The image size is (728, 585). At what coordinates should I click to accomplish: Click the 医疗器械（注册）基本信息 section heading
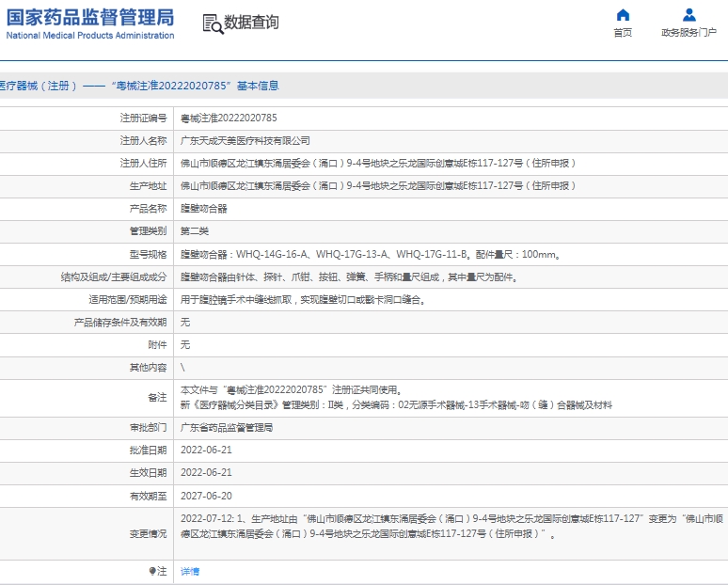coord(139,86)
